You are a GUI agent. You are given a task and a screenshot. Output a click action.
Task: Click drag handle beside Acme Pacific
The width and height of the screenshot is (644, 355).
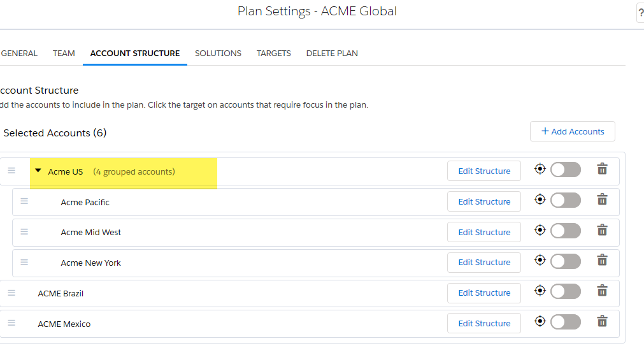(24, 201)
